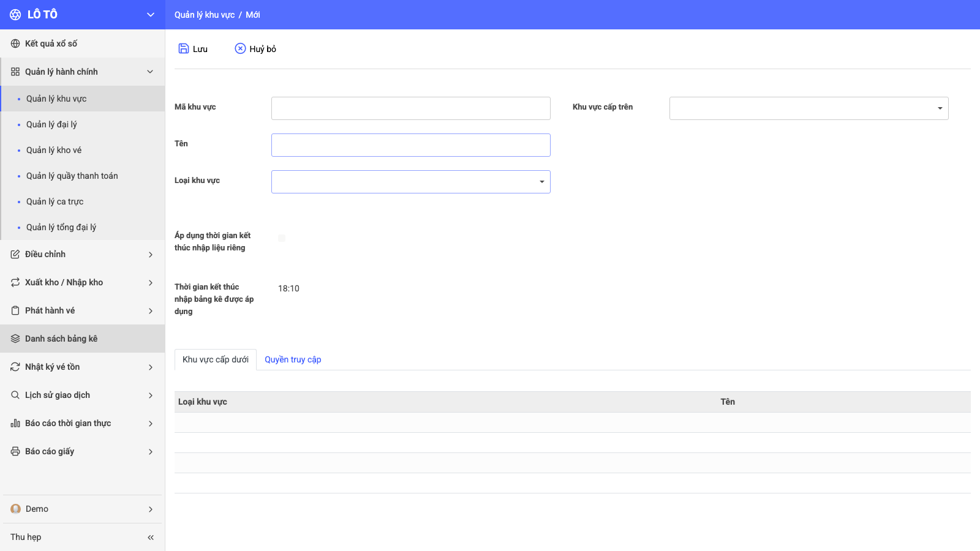Toggle Áp dụng thời gian kết thúc nhập liệu riêng checkbox
Image resolution: width=980 pixels, height=551 pixels.
click(x=282, y=238)
